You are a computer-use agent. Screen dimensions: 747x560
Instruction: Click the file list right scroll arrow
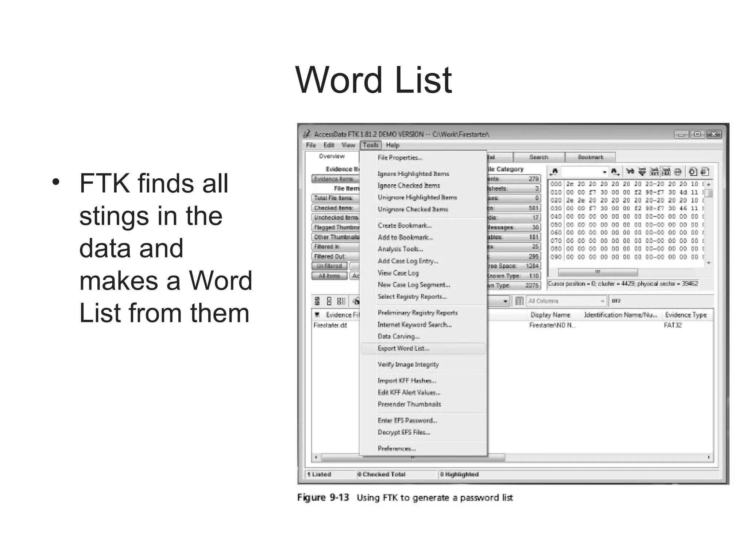tap(709, 457)
